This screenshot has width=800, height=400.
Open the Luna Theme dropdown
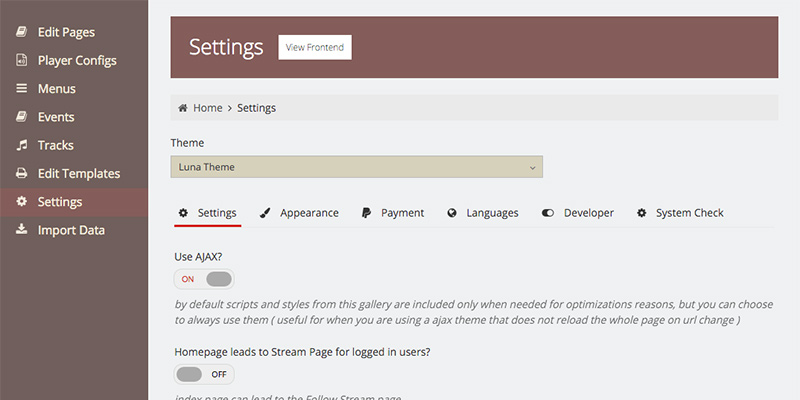tap(356, 167)
